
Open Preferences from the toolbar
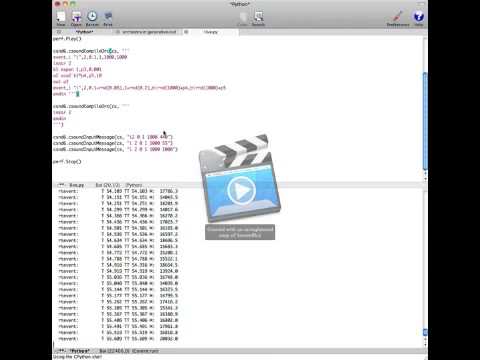click(x=398, y=18)
